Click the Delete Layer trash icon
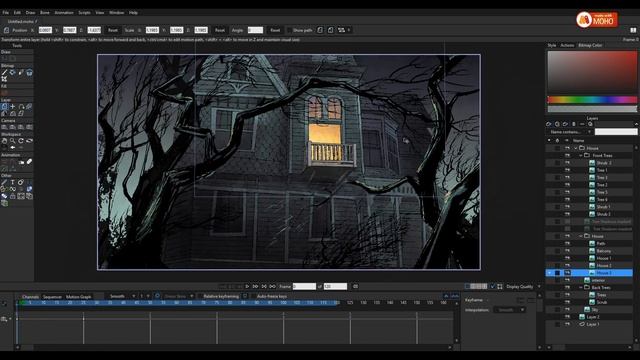640x360 pixels. pyautogui.click(x=573, y=124)
